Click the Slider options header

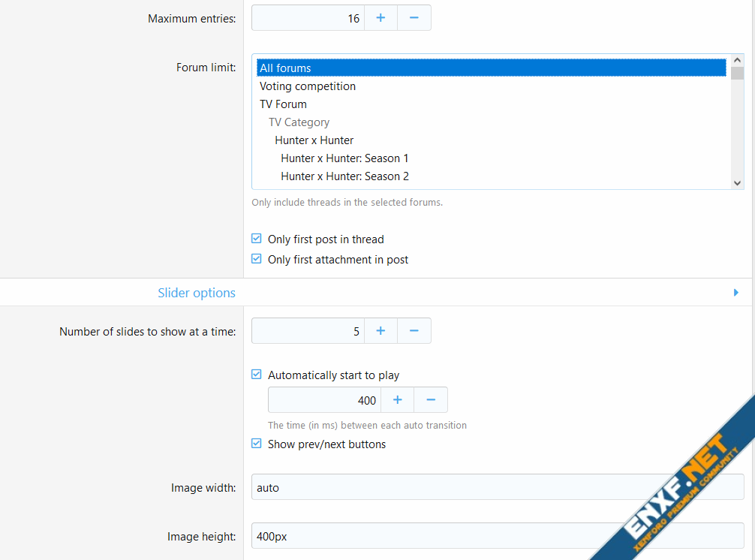click(197, 293)
